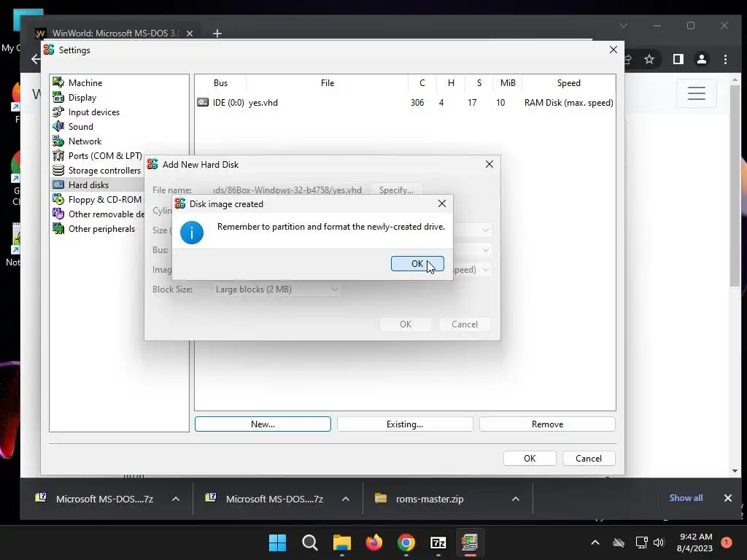Click the Storage controllers icon
The height and width of the screenshot is (560, 747).
tap(58, 170)
